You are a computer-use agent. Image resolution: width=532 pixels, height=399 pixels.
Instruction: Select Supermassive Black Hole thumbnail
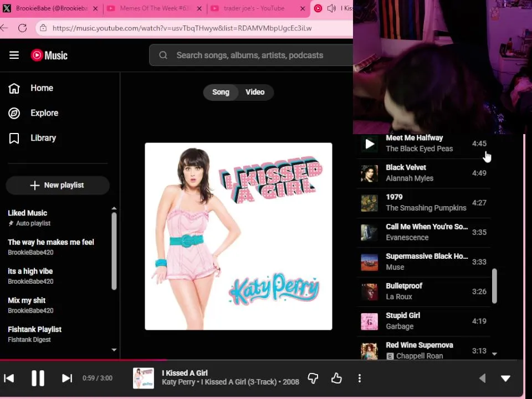pyautogui.click(x=370, y=262)
